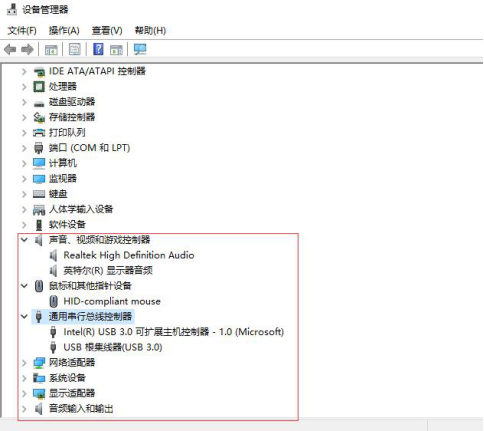The width and height of the screenshot is (484, 431).
Task: Click the Back arrow toolbar icon
Action: pyautogui.click(x=10, y=50)
